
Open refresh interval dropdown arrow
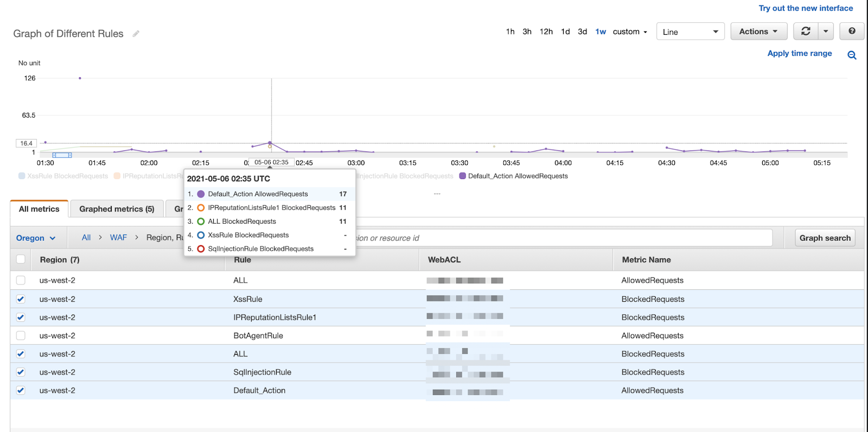click(826, 31)
